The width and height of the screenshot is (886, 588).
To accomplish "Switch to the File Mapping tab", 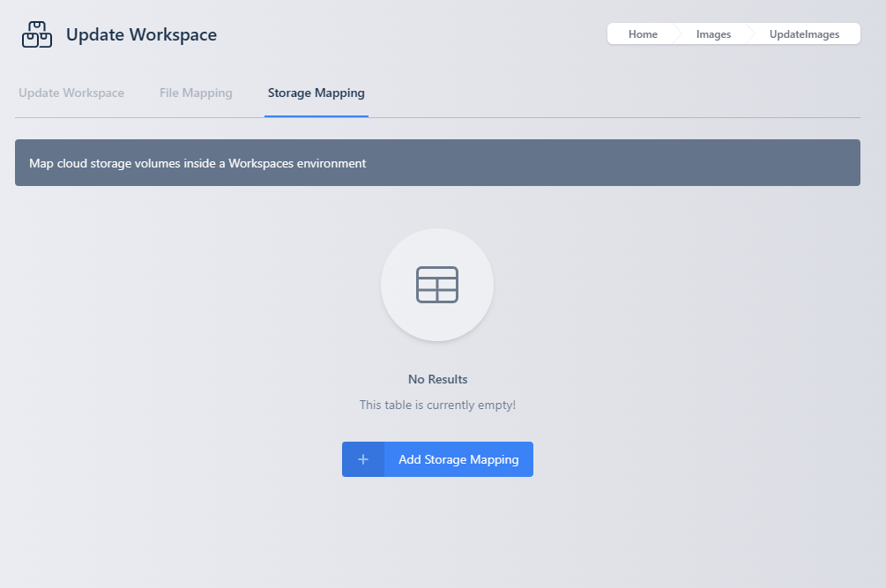I will [195, 93].
